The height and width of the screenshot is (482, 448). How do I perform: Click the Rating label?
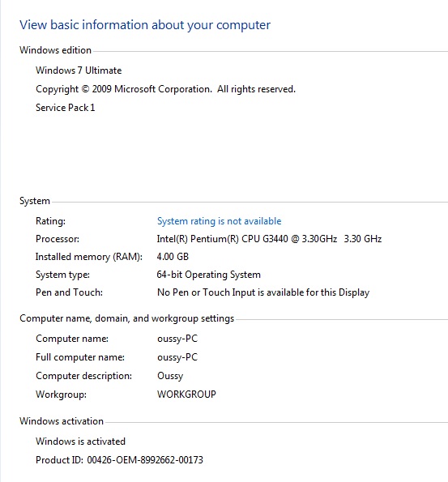coord(50,221)
